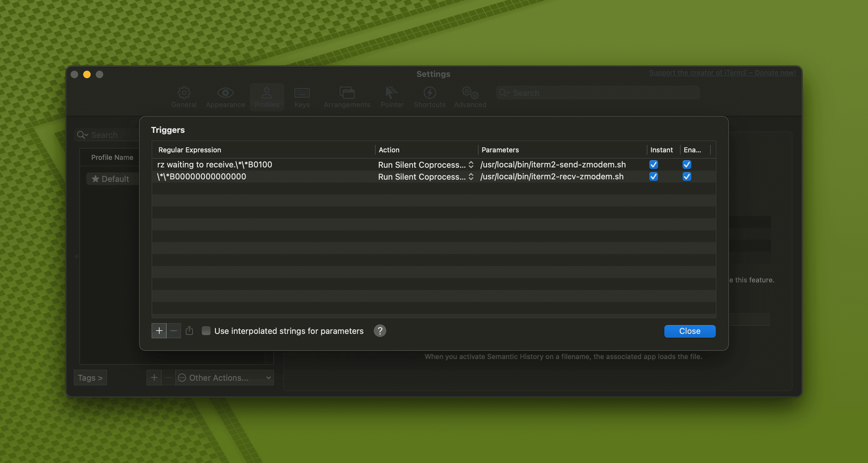Open the Keys keyboard icon
The width and height of the screenshot is (868, 463).
pos(302,93)
